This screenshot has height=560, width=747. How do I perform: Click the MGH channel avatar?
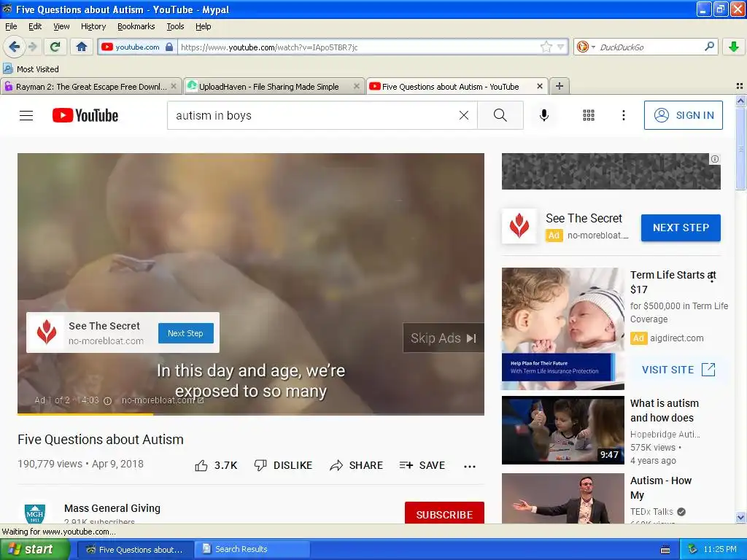click(x=35, y=513)
